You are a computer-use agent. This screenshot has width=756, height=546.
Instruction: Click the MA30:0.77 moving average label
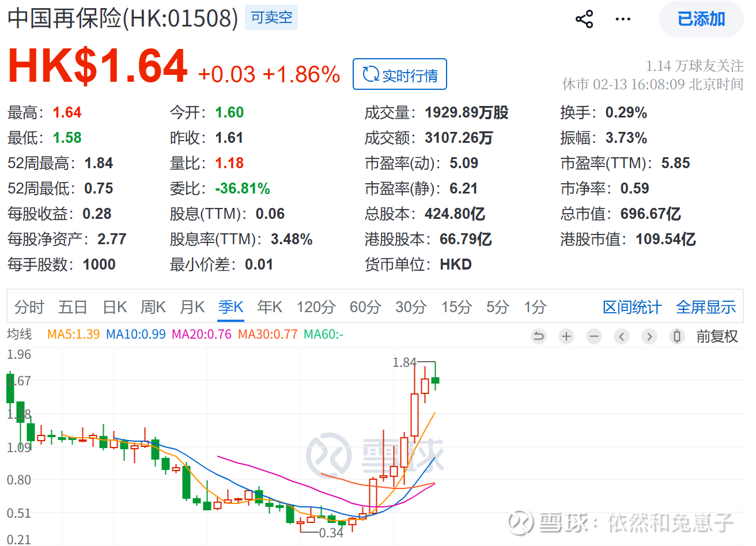tap(267, 335)
